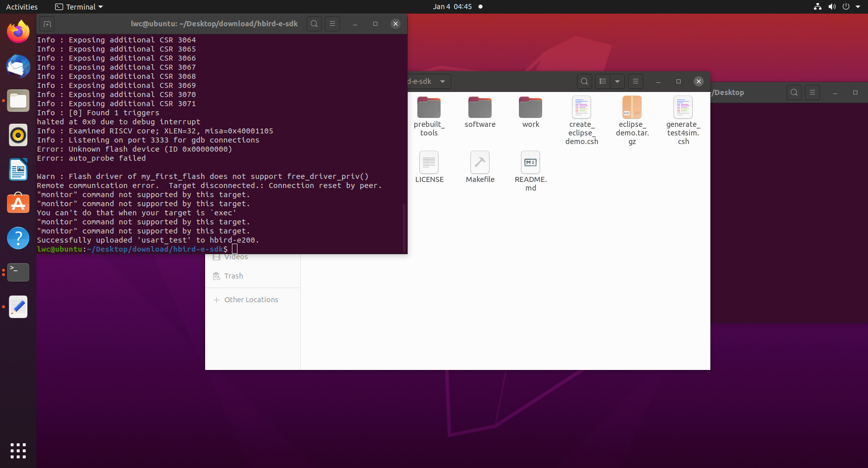The image size is (868, 468).
Task: Select the README.md file
Action: point(531,172)
